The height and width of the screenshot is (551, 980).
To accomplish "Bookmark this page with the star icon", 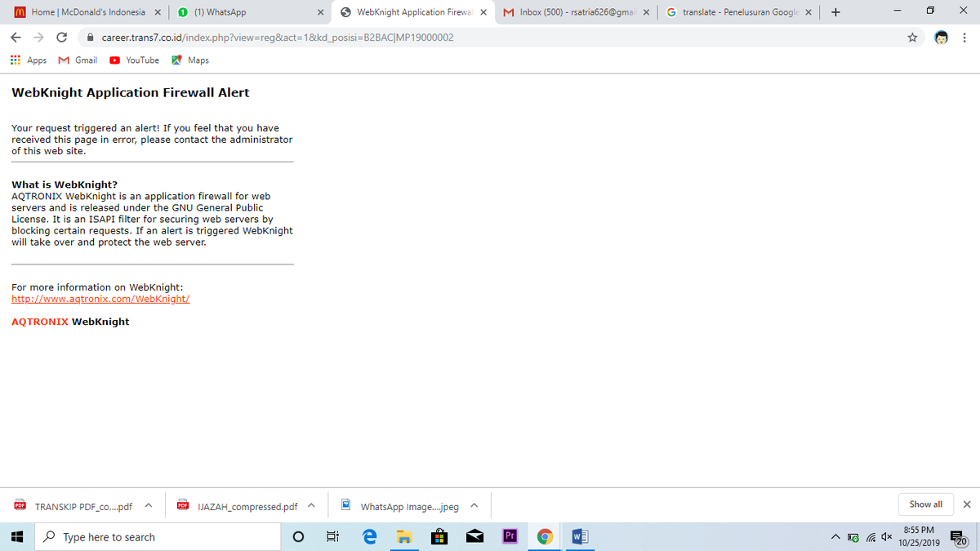I will [x=912, y=38].
